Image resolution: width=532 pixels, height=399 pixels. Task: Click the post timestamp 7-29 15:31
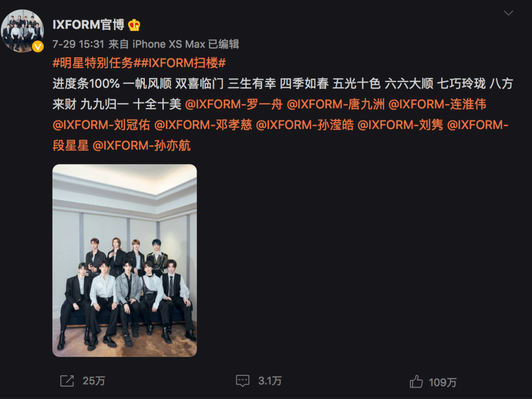click(x=78, y=44)
